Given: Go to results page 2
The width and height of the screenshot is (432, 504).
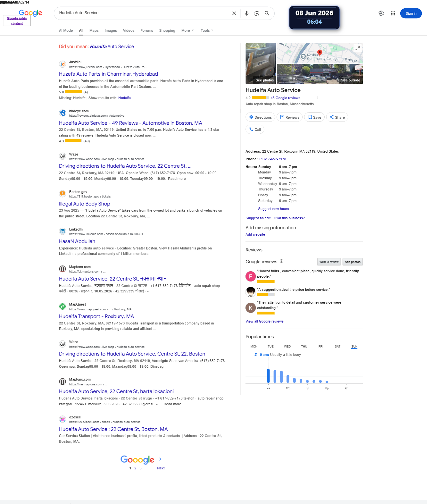Looking at the screenshot, I should tap(135, 468).
